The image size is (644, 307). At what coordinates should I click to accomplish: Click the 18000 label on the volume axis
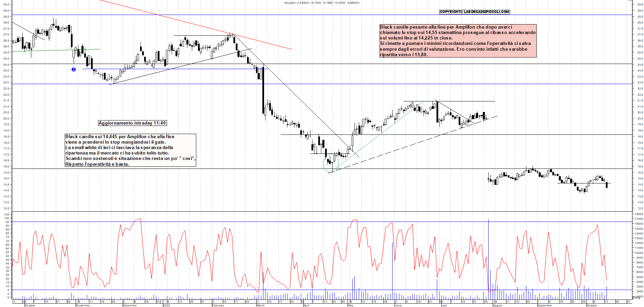pyautogui.click(x=638, y=214)
